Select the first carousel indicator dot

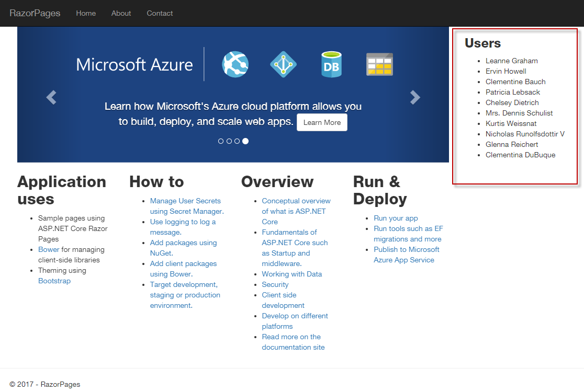click(x=221, y=141)
